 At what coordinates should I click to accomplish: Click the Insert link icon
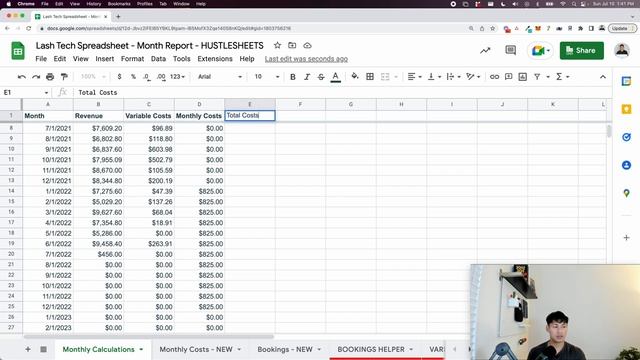point(494,77)
